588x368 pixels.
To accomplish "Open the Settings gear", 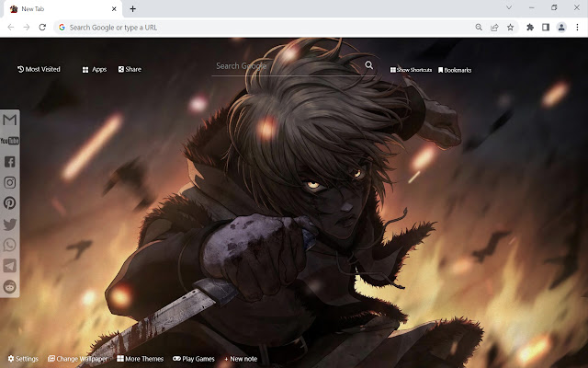I will pyautogui.click(x=23, y=359).
